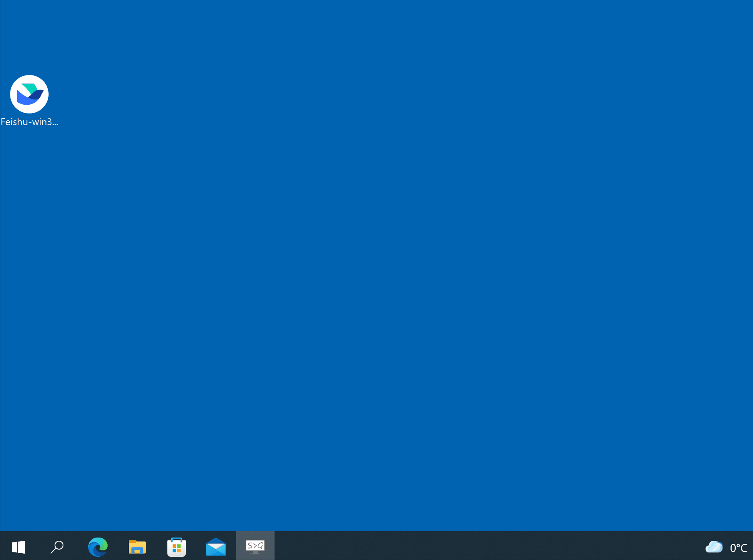Open the Windows Start menu
The width and height of the screenshot is (753, 560).
(18, 546)
